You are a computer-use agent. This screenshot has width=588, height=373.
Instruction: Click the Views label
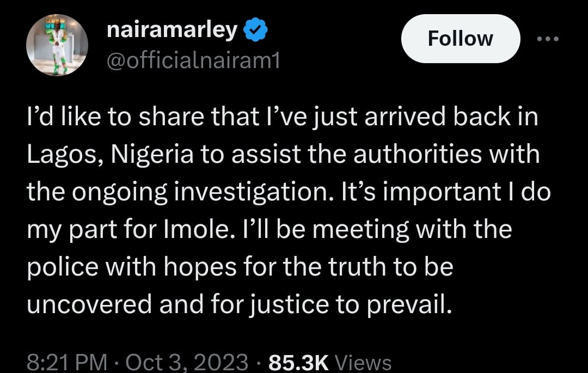[363, 362]
